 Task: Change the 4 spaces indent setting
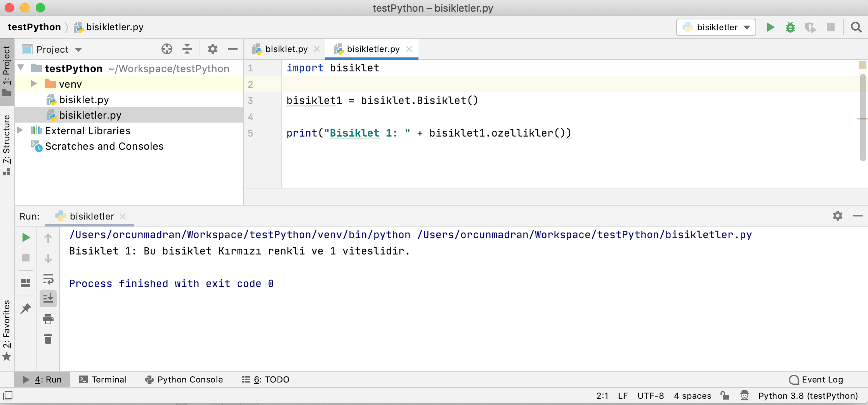693,396
